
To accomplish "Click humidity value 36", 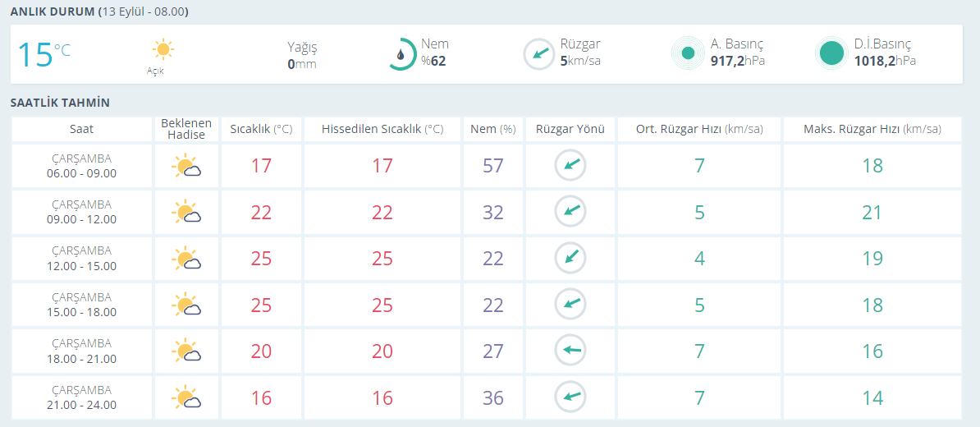I will tap(493, 397).
